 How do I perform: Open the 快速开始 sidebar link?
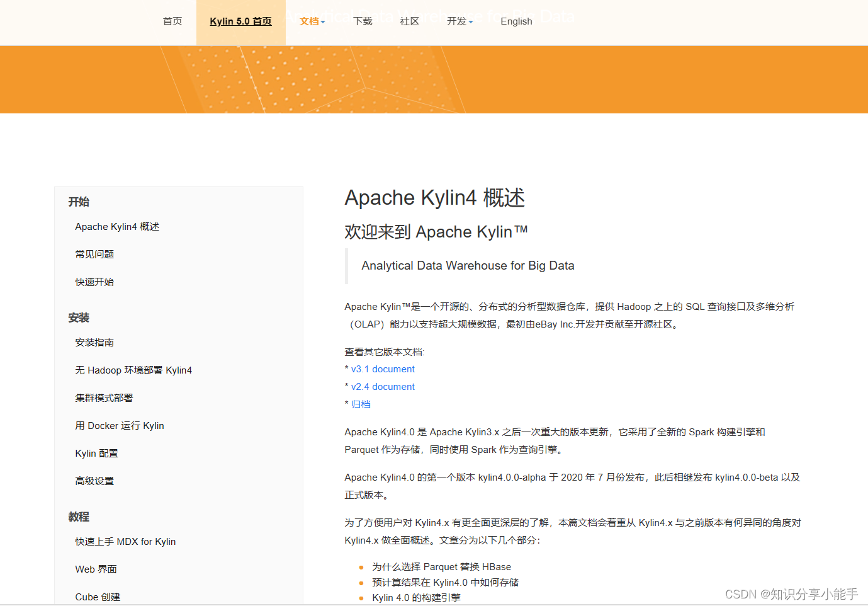(x=94, y=282)
